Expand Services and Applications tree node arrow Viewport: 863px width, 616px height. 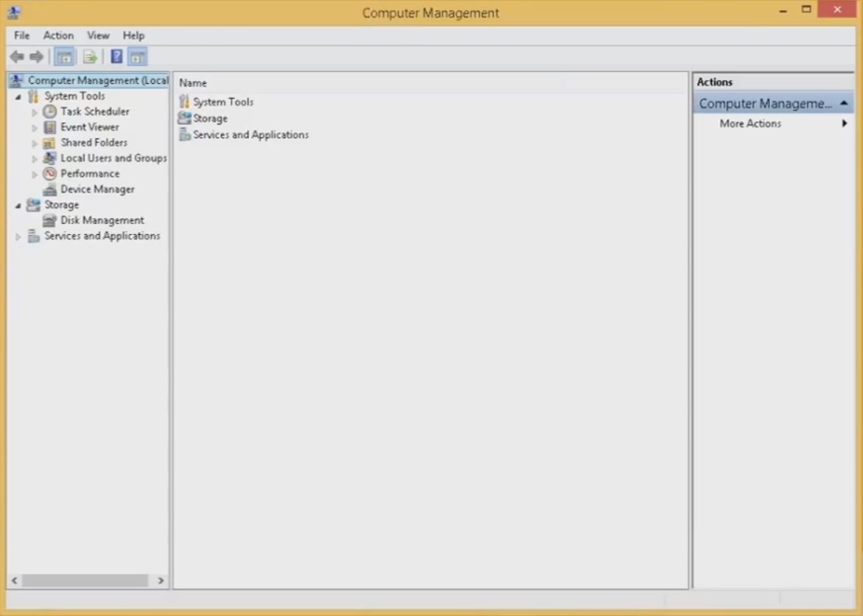tap(18, 237)
